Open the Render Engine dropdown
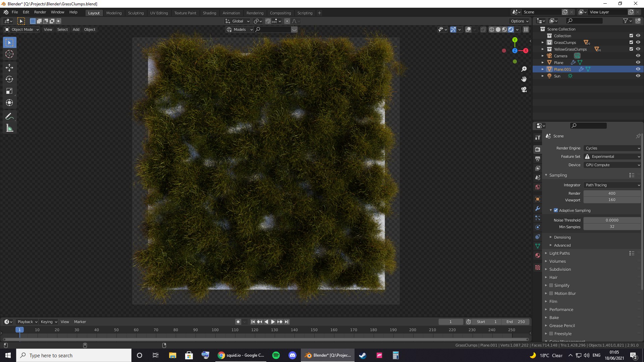Image resolution: width=644 pixels, height=362 pixels. tap(612, 148)
